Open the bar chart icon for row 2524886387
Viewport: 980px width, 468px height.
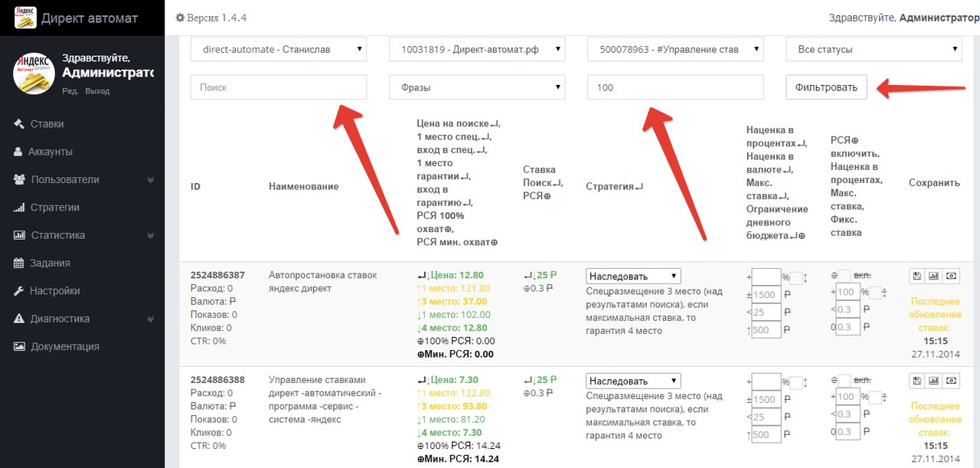coord(934,276)
